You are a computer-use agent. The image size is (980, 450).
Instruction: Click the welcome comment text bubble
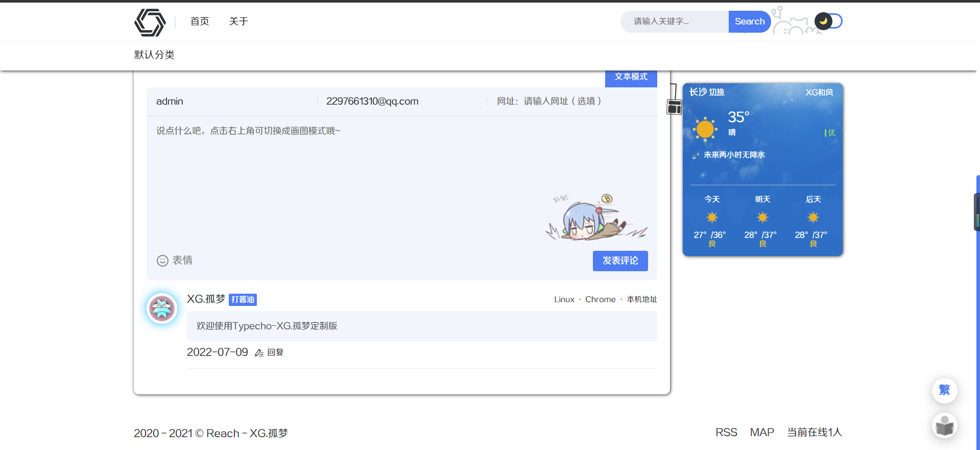422,326
